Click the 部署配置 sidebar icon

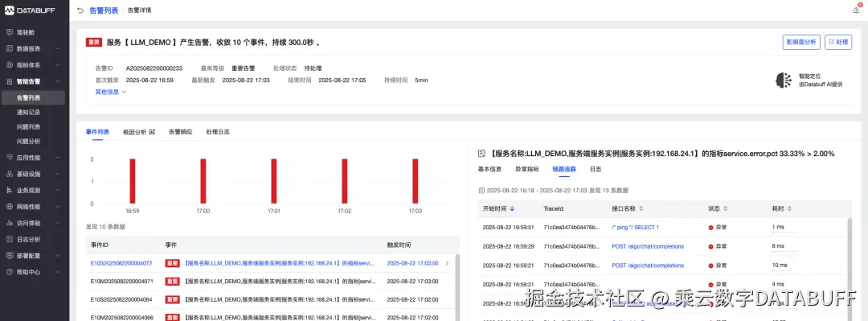click(x=10, y=256)
